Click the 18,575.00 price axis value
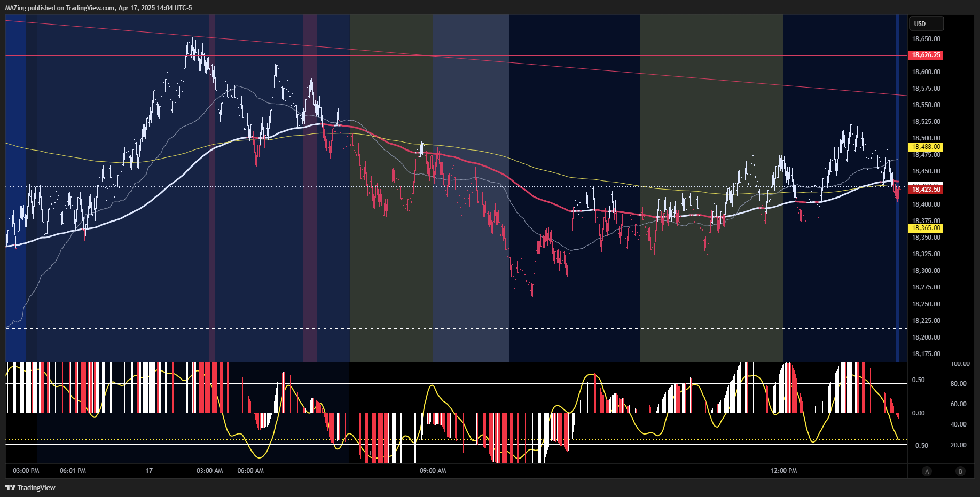The width and height of the screenshot is (980, 497). (x=926, y=89)
